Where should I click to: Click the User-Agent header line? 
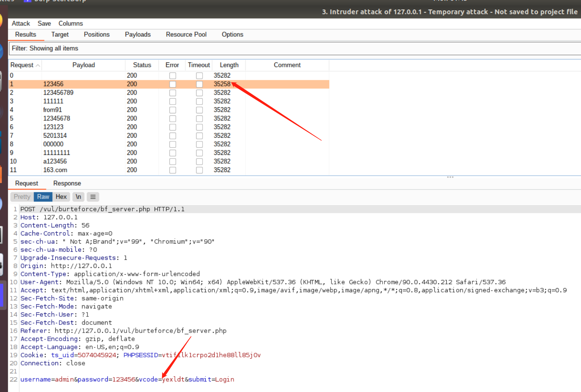click(x=263, y=282)
